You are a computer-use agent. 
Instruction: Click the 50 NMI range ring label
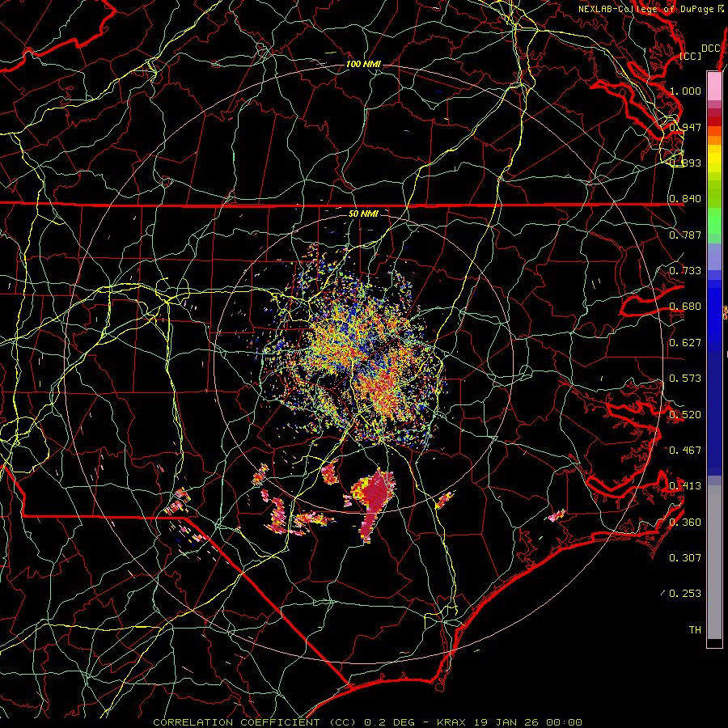[363, 214]
